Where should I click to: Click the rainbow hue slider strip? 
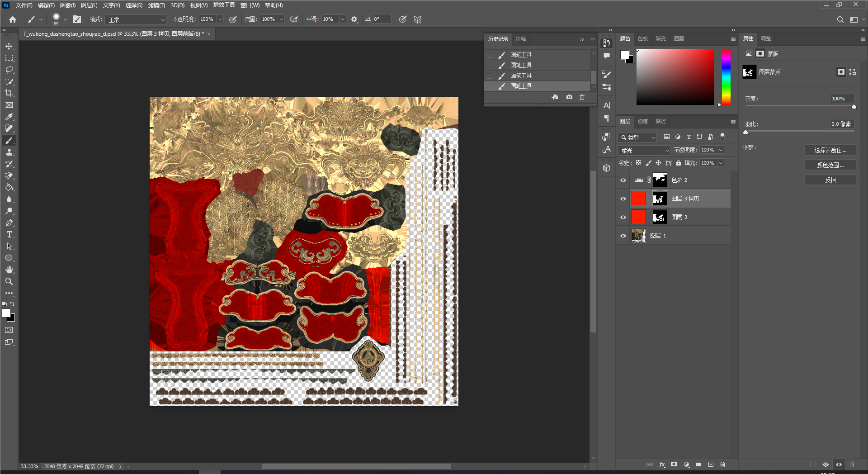tap(726, 77)
